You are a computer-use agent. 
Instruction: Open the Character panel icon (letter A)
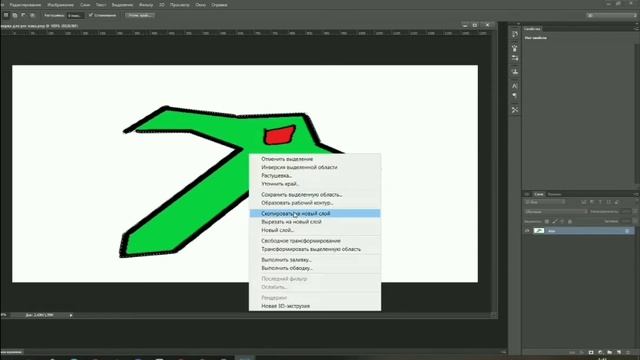(515, 86)
